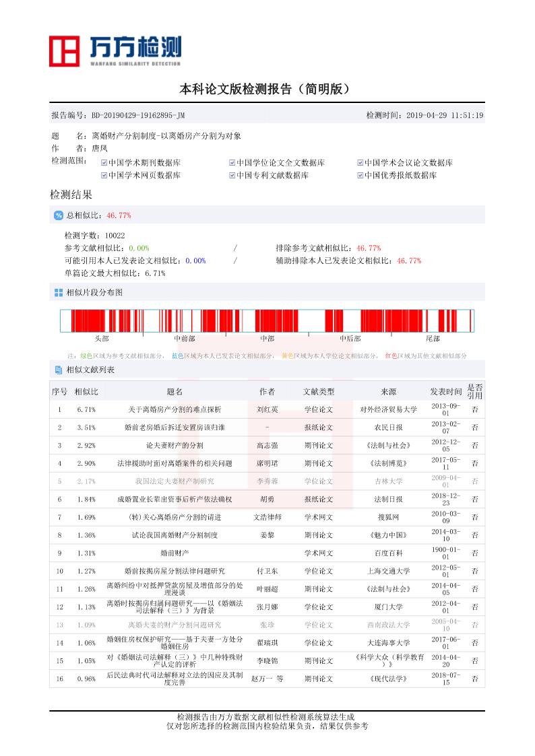Click the 是否引用 column header
Image resolution: width=535 pixels, height=756 pixels.
coord(475,392)
